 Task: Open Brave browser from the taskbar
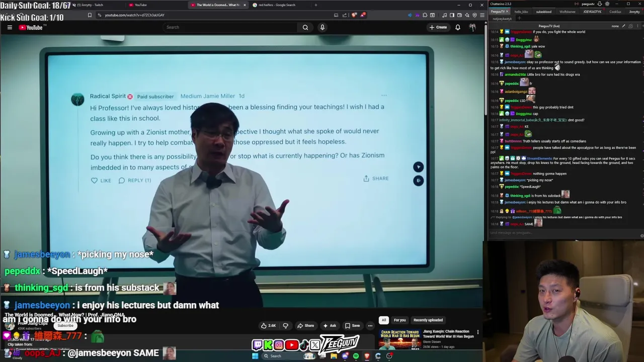point(367,356)
